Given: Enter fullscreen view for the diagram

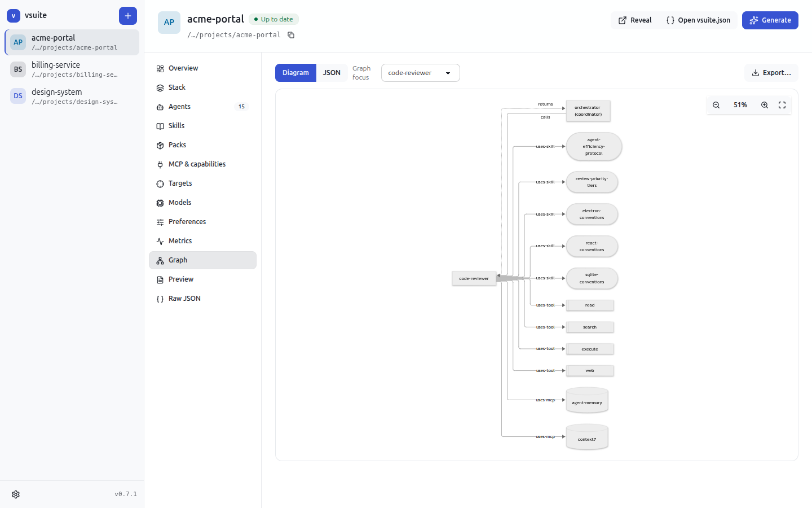Looking at the screenshot, I should pos(782,105).
